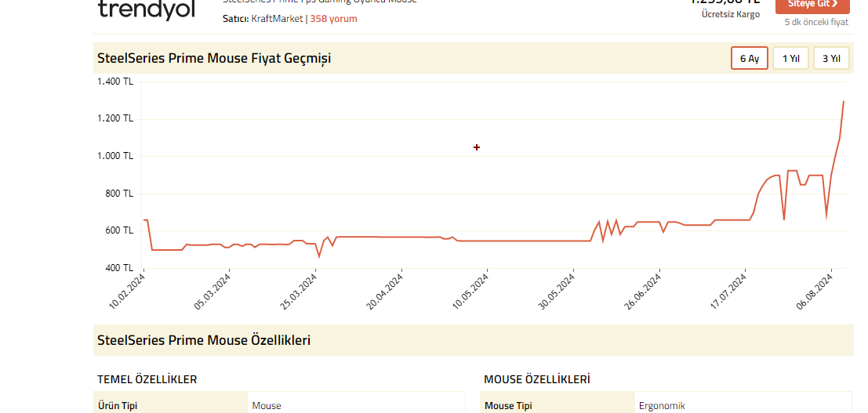Switch to 1 Yıl price history
The image size is (868, 413).
point(790,58)
